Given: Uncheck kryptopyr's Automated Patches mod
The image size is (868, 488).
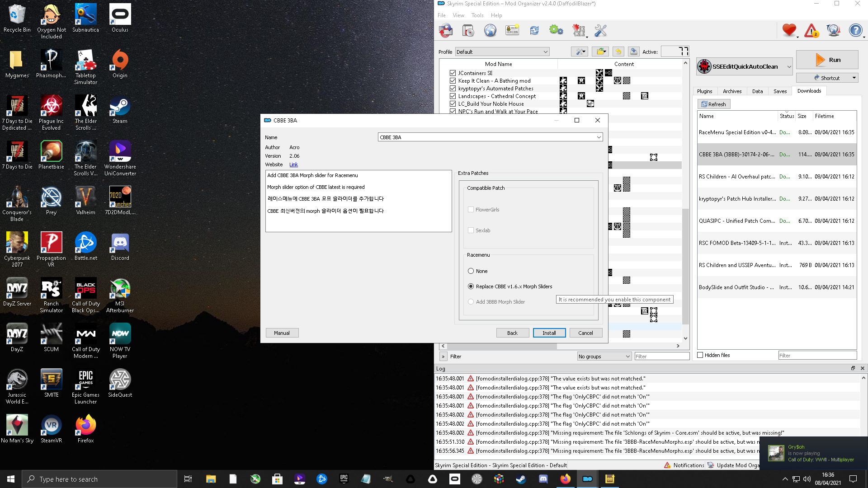Looking at the screenshot, I should click(x=453, y=88).
